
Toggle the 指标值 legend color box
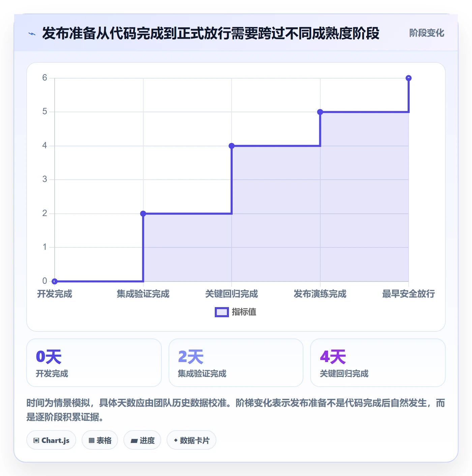click(x=222, y=312)
